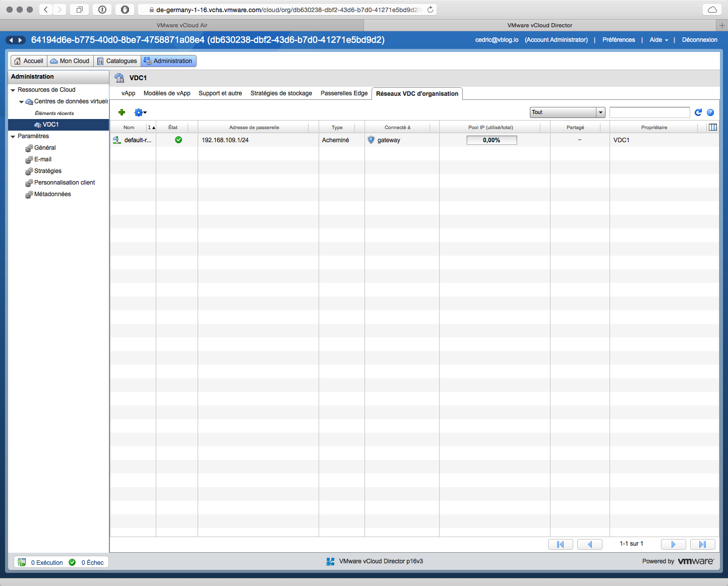Collapse the Ressources de Cloud tree
The height and width of the screenshot is (586, 728).
tap(13, 90)
